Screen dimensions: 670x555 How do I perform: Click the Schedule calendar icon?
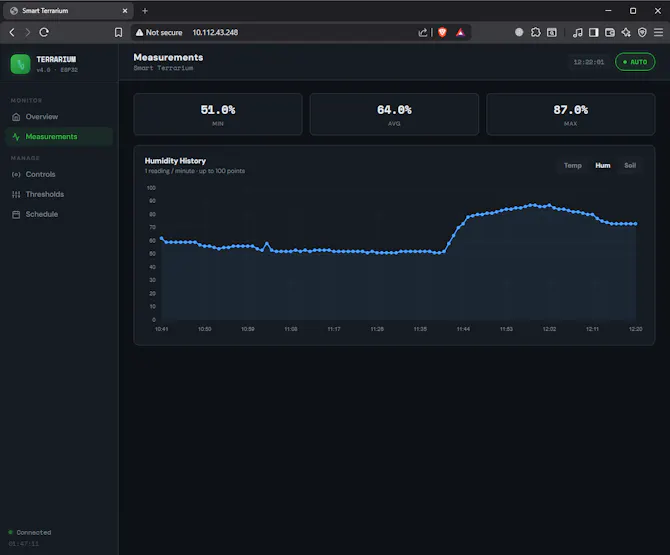[x=16, y=214]
